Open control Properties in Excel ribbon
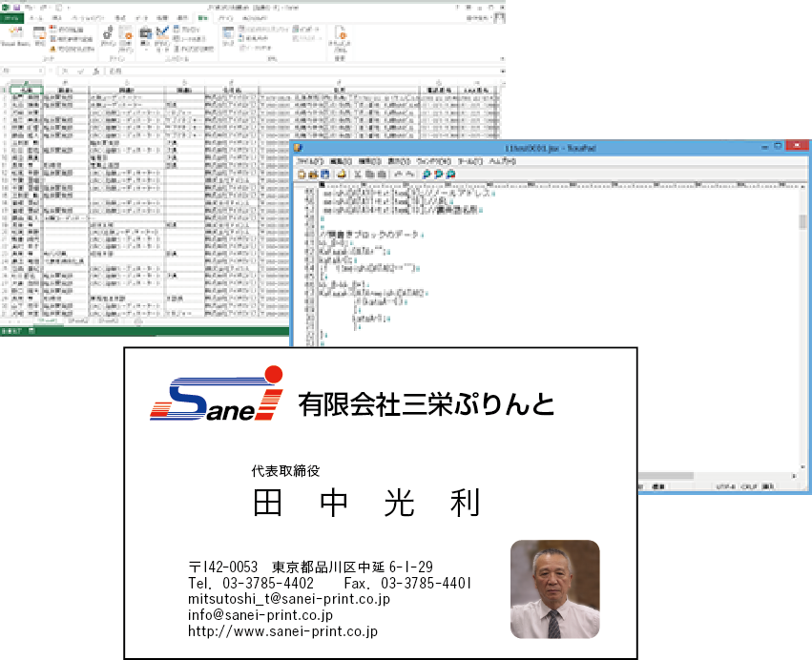The image size is (812, 660). 186,30
